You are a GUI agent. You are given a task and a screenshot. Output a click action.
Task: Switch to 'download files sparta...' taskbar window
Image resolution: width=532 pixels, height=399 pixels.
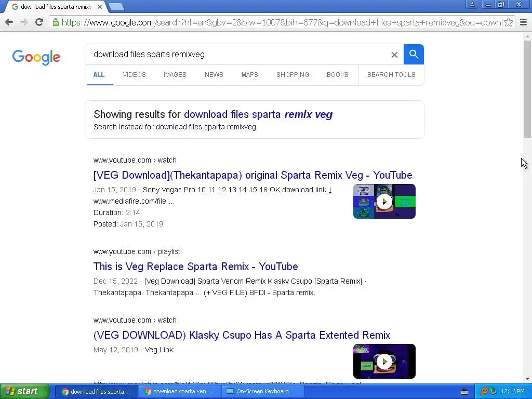[x=96, y=392]
